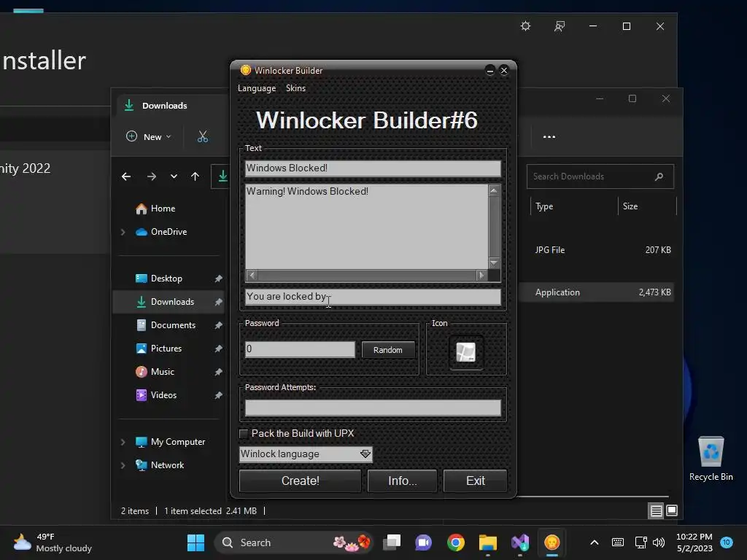Switch to details view in File Explorer
Viewport: 747px width, 560px height.
[x=656, y=511]
